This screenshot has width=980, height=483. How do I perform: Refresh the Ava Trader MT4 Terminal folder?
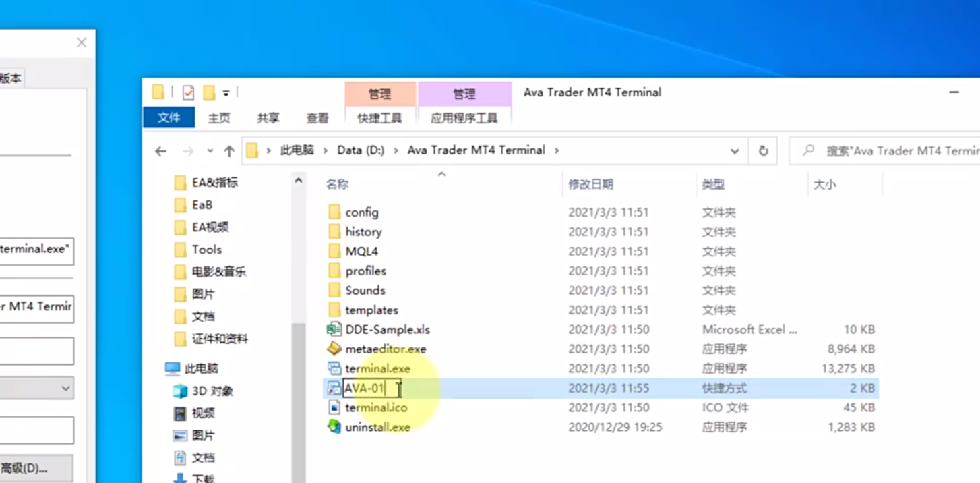763,151
